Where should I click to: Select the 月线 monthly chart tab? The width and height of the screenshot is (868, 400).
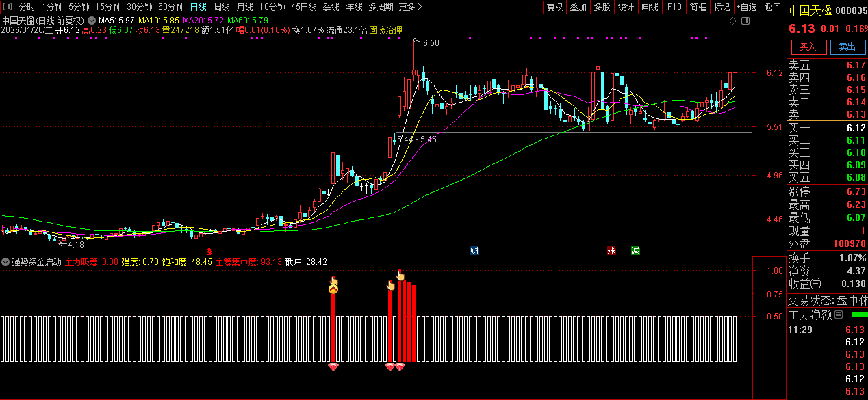tap(245, 7)
